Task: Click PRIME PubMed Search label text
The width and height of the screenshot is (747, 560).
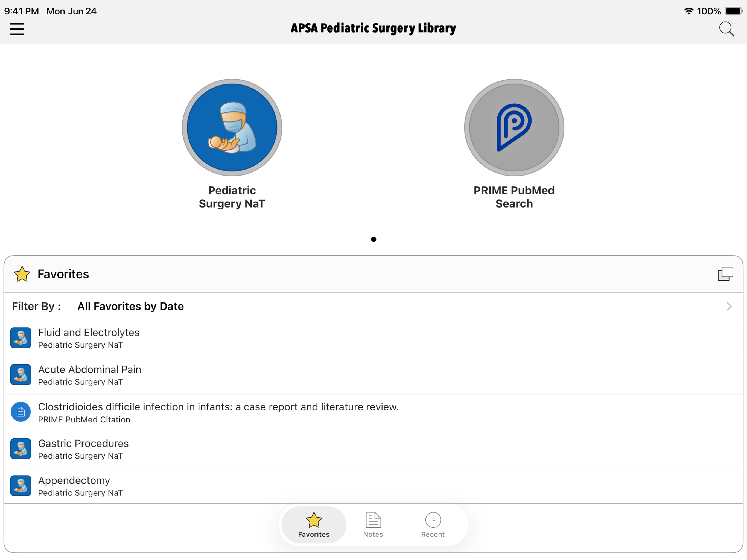Action: (x=514, y=197)
